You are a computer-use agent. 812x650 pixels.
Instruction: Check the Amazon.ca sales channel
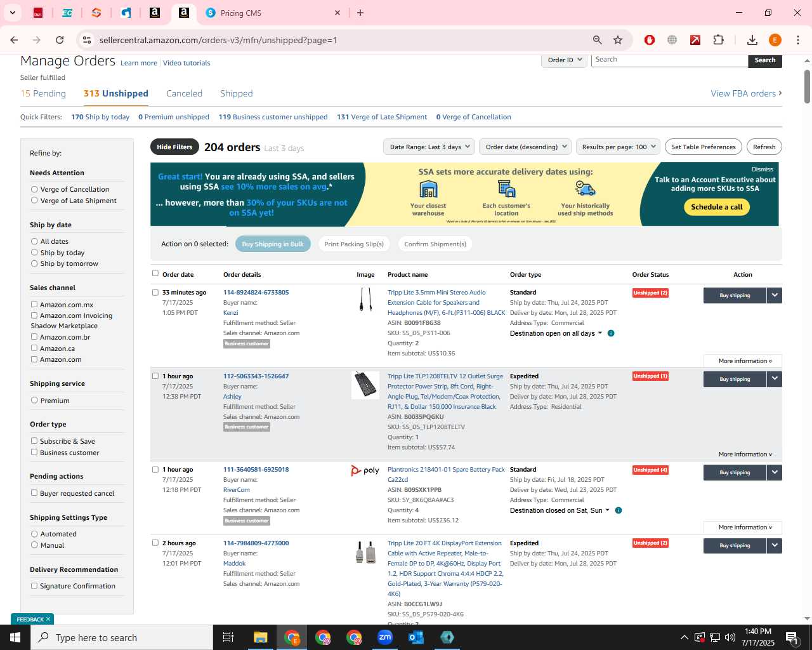coord(34,348)
